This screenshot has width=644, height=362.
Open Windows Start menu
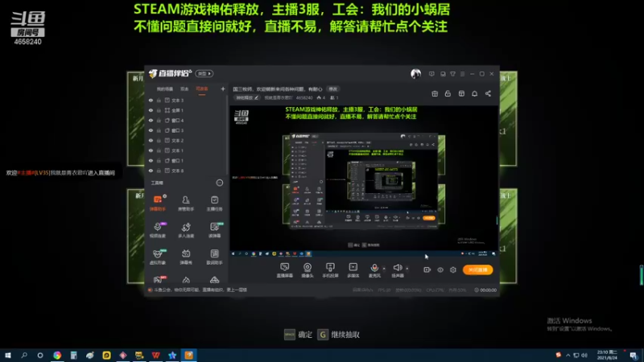[x=7, y=355]
